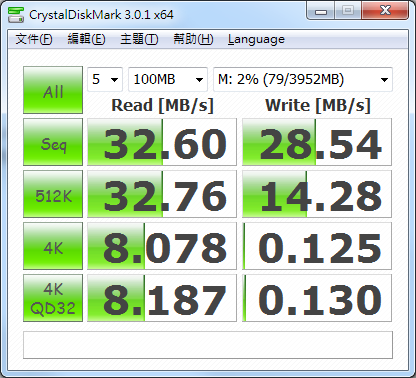Viewport: 416px width, 378px height.
Task: Click the Read [MB/s] column header
Action: [x=162, y=106]
